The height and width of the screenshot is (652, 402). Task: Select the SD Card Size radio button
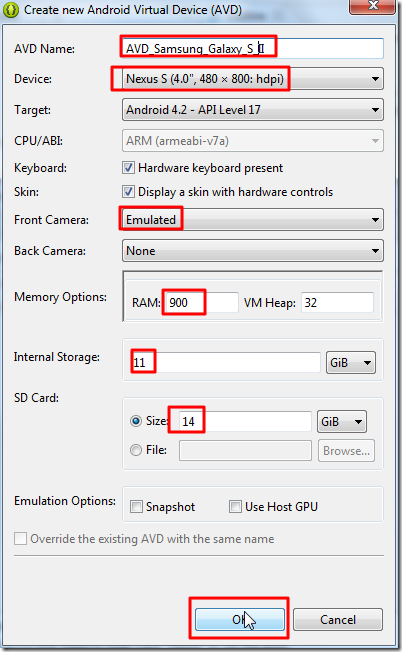[136, 421]
